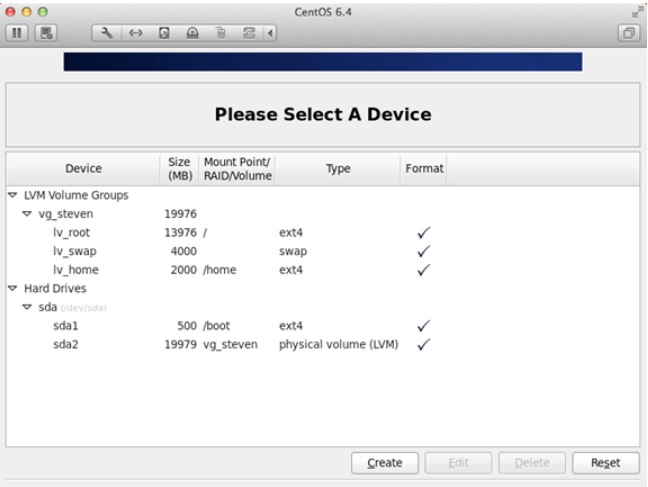The image size is (648, 487).
Task: Click the network arrows toolbar icon
Action: coord(136,33)
